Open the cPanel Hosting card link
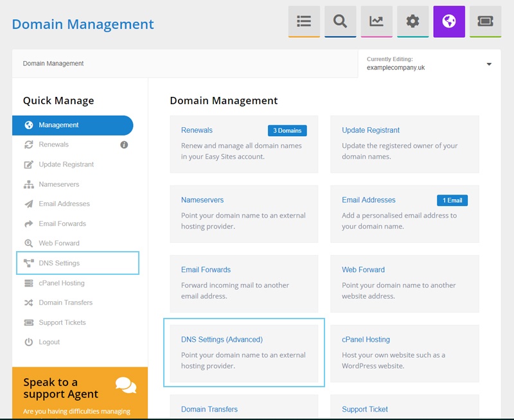The image size is (514, 420). coord(366,340)
